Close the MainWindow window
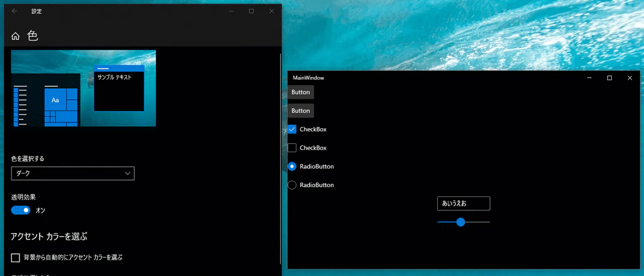644x276 pixels. pyautogui.click(x=629, y=78)
